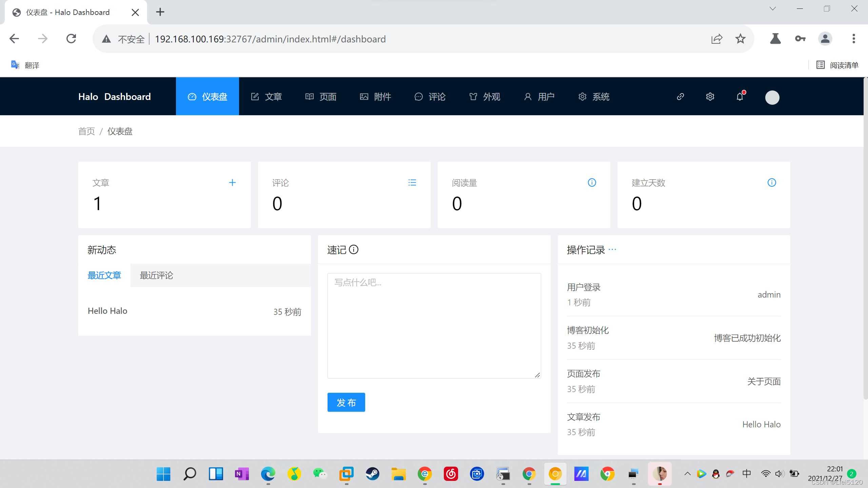This screenshot has height=488, width=868.
Task: Click the plus icon on 文章 card
Action: coord(232,183)
